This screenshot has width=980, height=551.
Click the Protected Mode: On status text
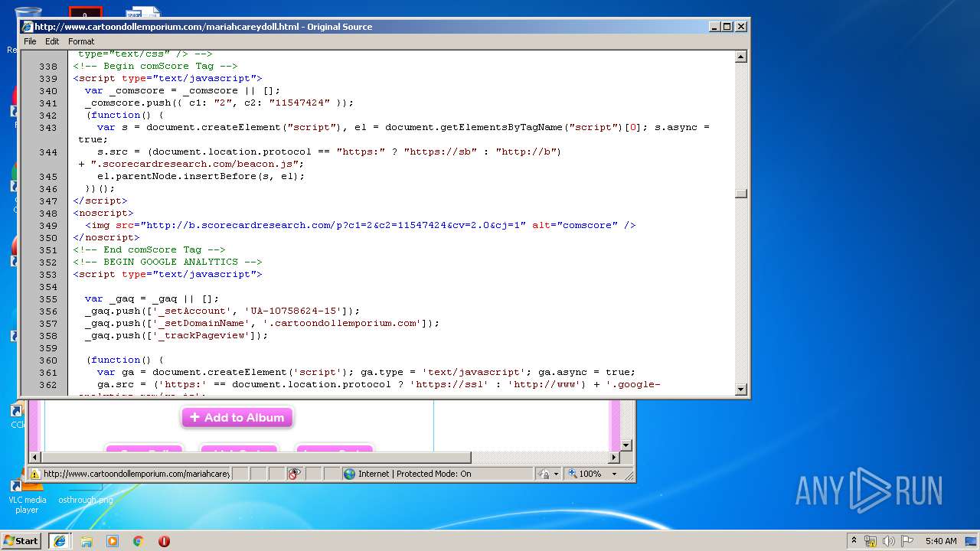[433, 474]
